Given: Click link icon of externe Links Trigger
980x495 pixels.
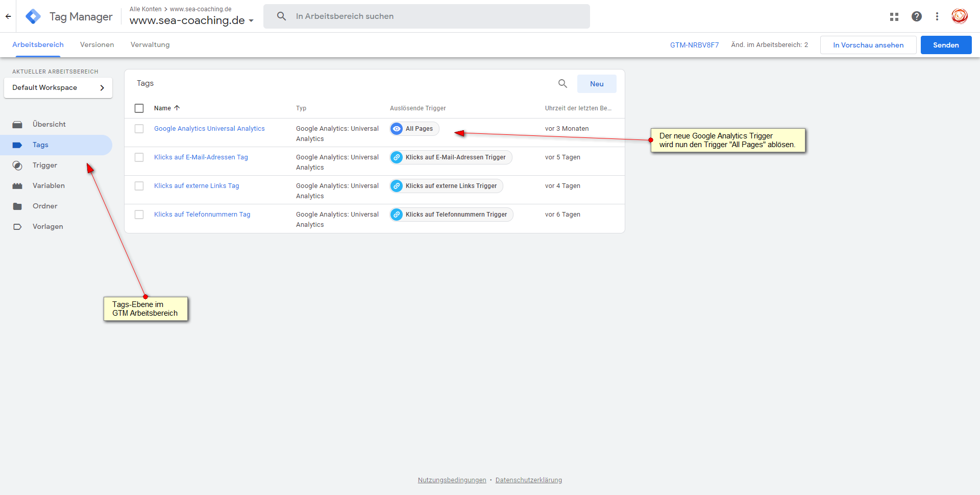Looking at the screenshot, I should (397, 186).
